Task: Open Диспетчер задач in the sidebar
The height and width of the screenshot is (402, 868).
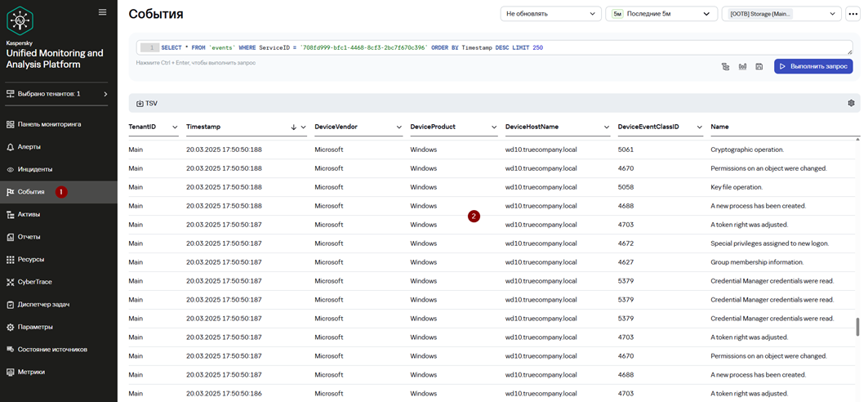Action: click(x=59, y=305)
